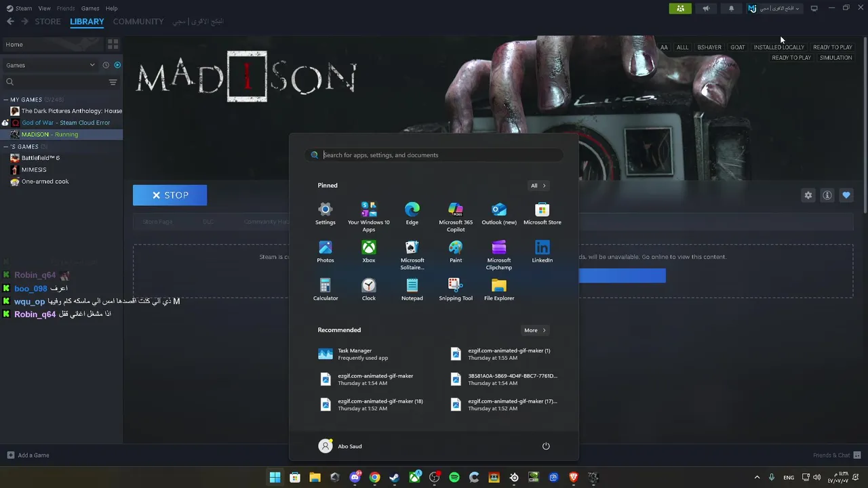Viewport: 868px width, 488px height.
Task: Launch Notepad pinned app
Action: click(412, 289)
